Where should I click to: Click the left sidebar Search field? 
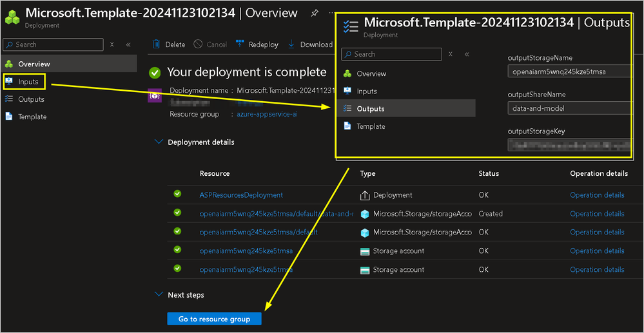(x=53, y=44)
